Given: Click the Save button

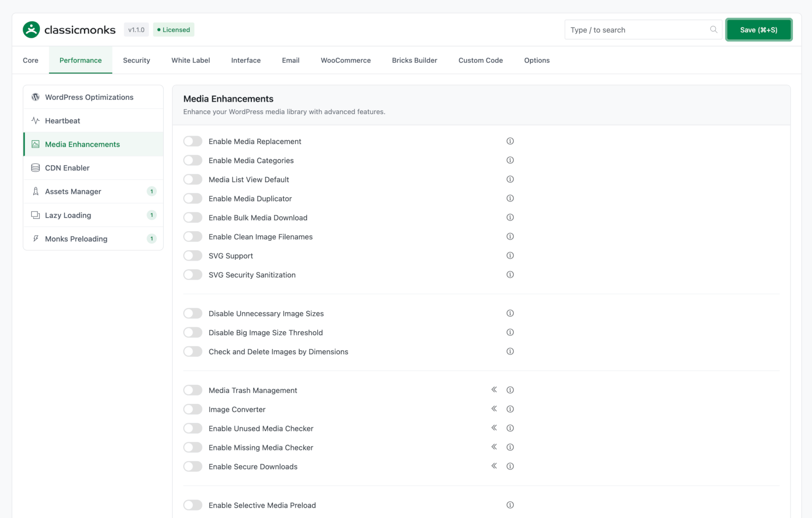Looking at the screenshot, I should pyautogui.click(x=758, y=30).
